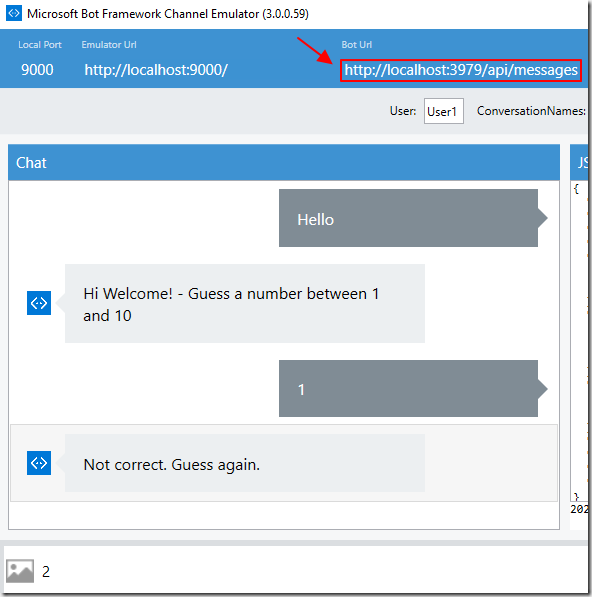Click the 'ConversationNames:' label
Viewport: 592px width, 597px height.
tap(531, 111)
